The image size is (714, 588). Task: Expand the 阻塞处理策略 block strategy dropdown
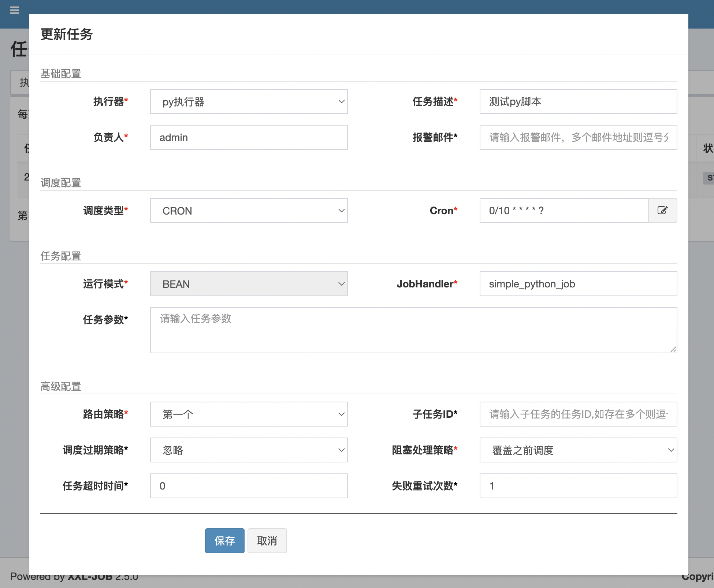tap(578, 450)
